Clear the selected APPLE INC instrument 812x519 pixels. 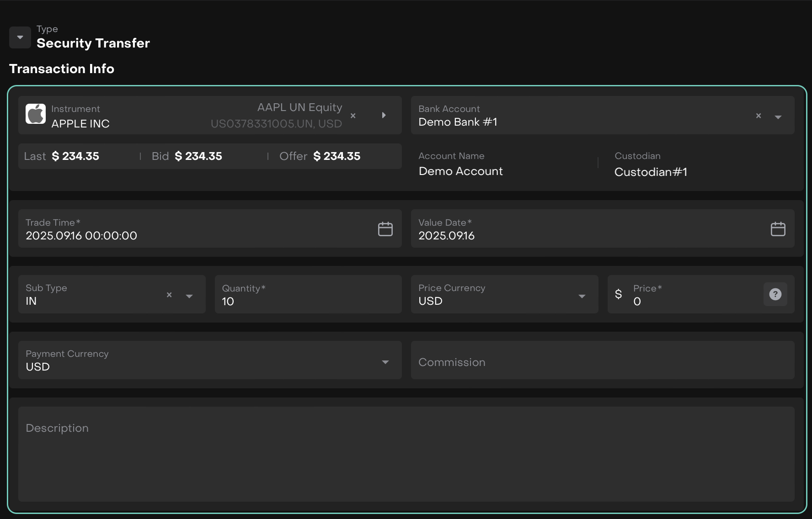353,116
